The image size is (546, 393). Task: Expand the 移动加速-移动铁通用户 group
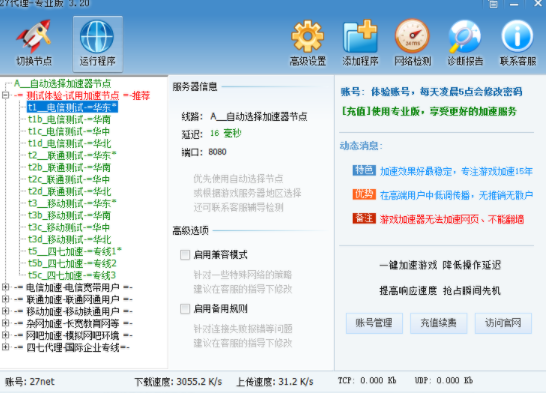[5, 311]
